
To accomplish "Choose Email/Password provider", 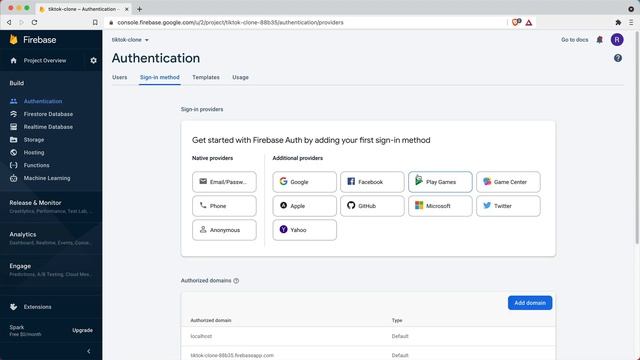I will 224,182.
